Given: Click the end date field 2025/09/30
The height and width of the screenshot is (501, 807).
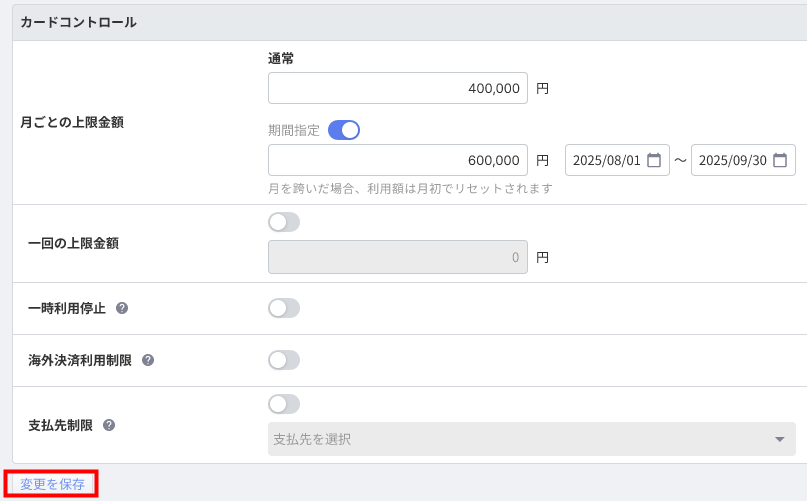Looking at the screenshot, I should (x=732, y=160).
